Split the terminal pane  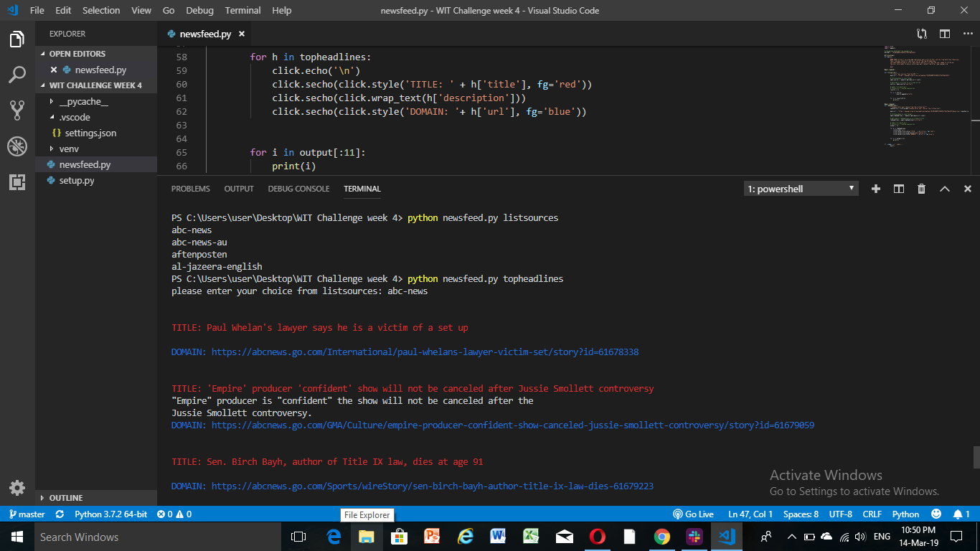898,189
